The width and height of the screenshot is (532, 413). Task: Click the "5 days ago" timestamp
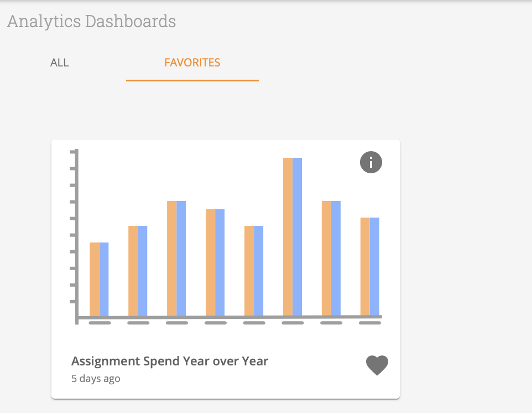click(96, 379)
